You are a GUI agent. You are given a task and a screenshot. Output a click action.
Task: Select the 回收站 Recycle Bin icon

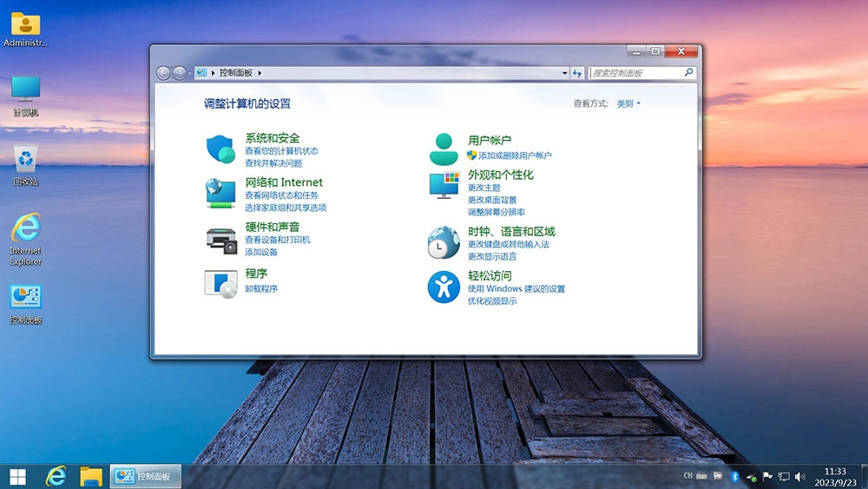25,166
